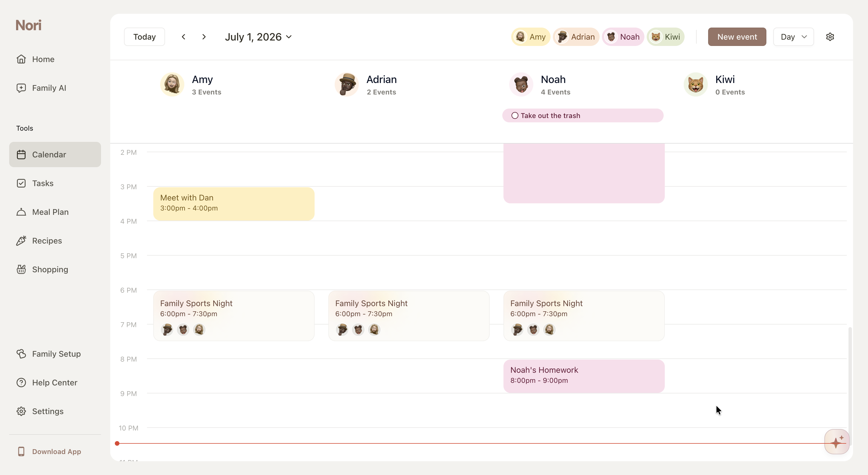Click the Download App link
This screenshot has width=868, height=475.
49,452
